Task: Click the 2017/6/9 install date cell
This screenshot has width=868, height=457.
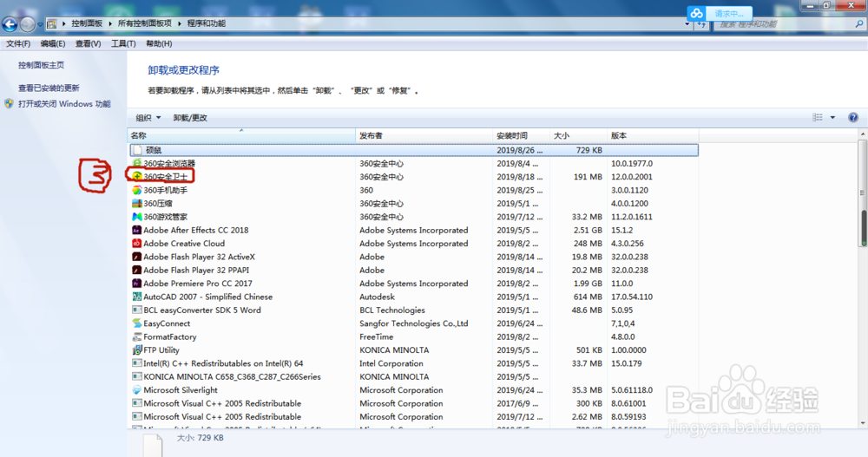Action: (517, 403)
